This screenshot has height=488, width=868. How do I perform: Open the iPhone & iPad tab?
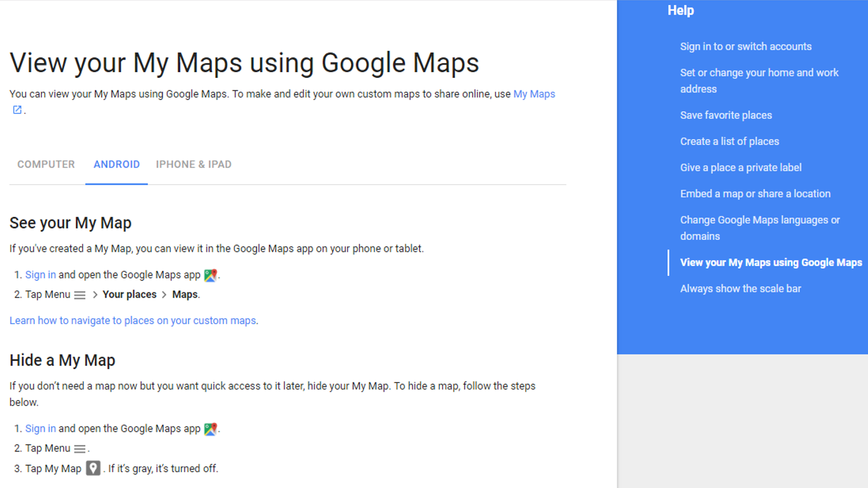(x=194, y=165)
